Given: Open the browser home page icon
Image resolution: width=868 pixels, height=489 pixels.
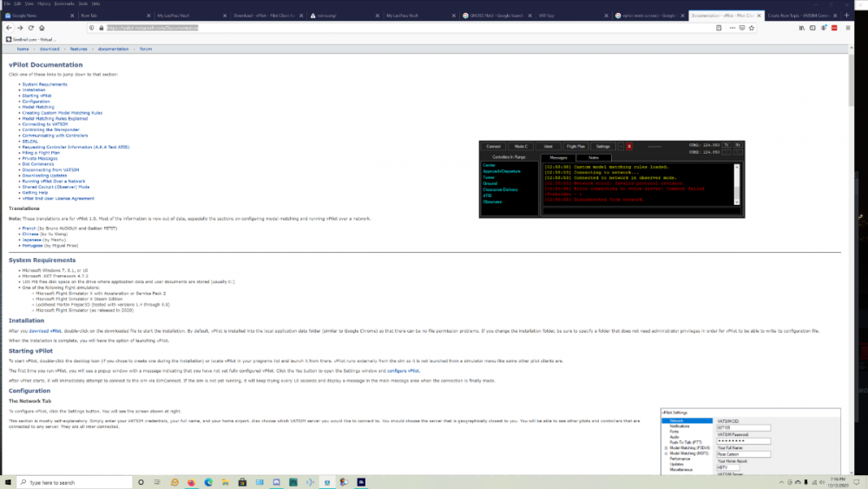Looking at the screenshot, I should click(x=42, y=28).
